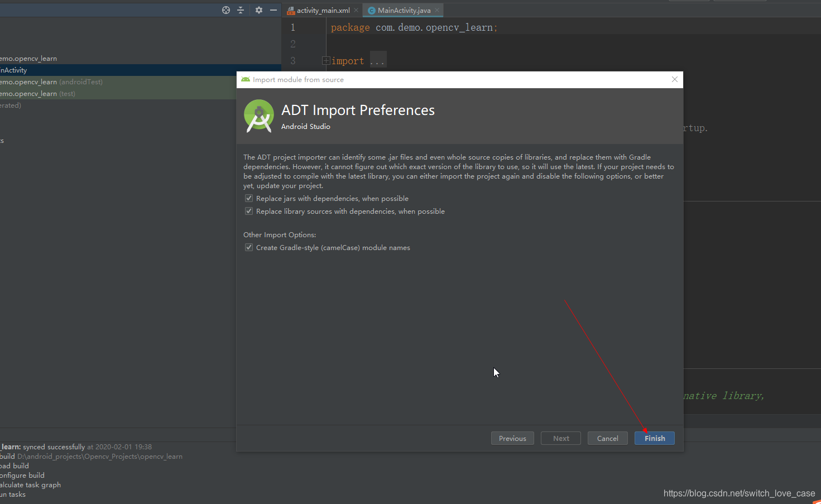821x504 pixels.
Task: Switch to MainActivity.java tab
Action: click(404, 10)
